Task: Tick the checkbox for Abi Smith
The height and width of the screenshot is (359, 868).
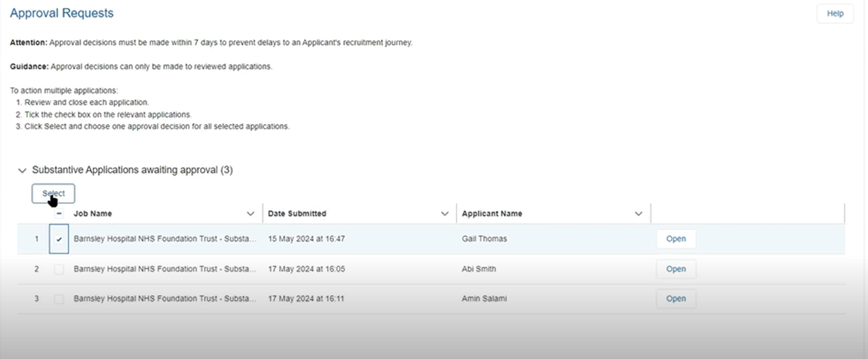Action: point(59,269)
